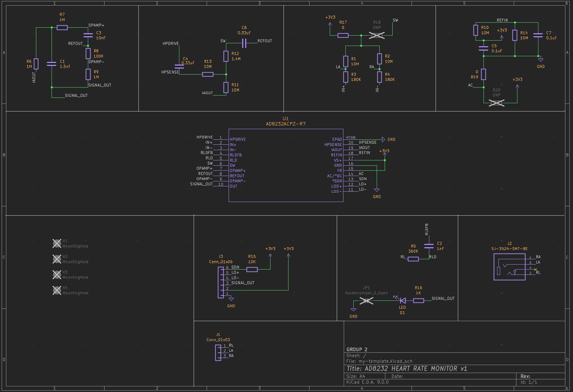Viewport: 573px width, 392px height.
Task: Click the *SDN pin label inside U1
Action: 337,181
